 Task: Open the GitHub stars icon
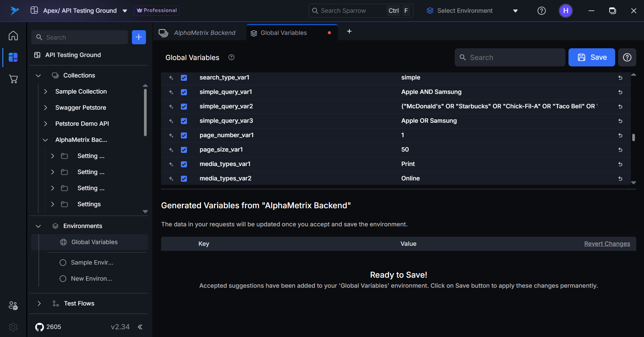click(40, 327)
